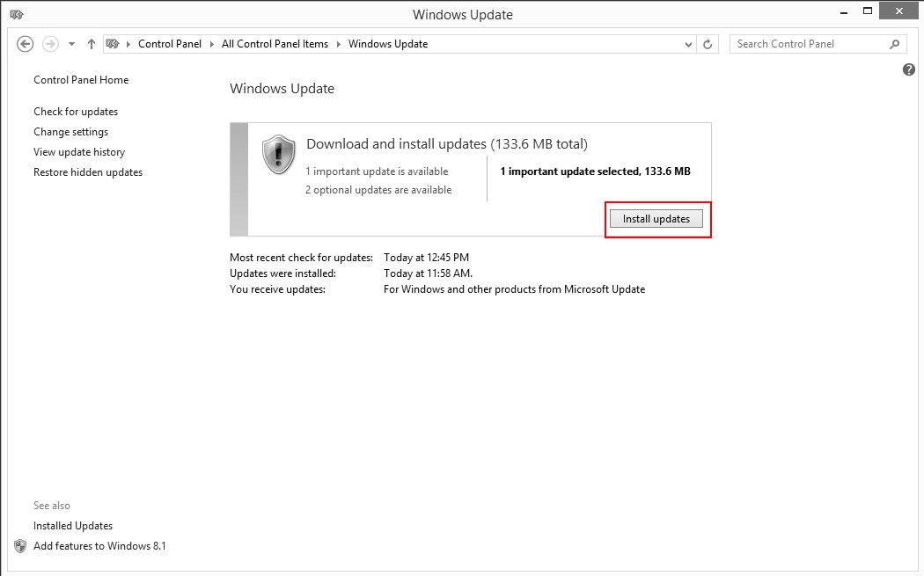Select the Windows Update breadcrumb
The height and width of the screenshot is (576, 924).
pyautogui.click(x=388, y=44)
